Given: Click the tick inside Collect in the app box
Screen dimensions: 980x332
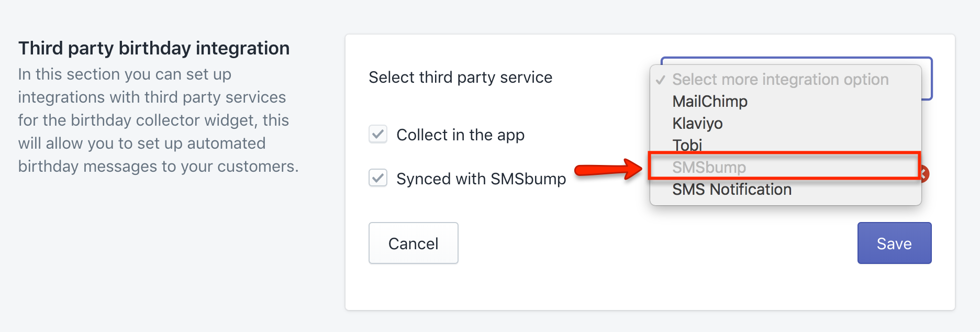Looking at the screenshot, I should (378, 134).
